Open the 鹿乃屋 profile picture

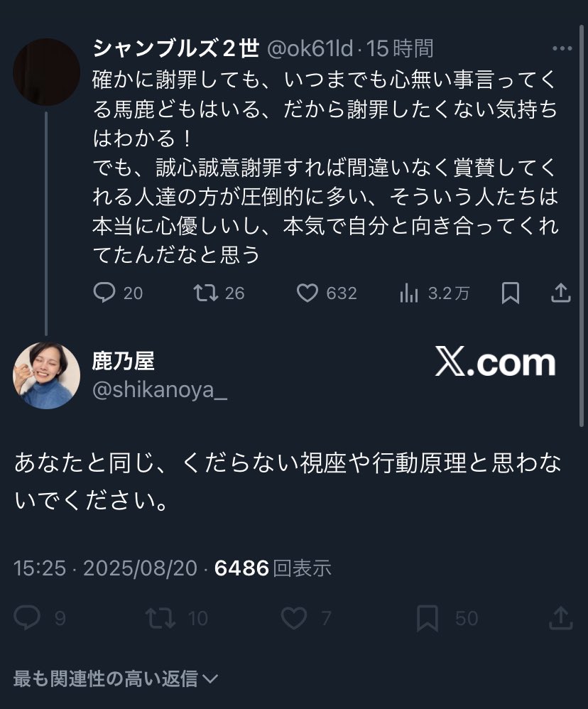click(46, 375)
